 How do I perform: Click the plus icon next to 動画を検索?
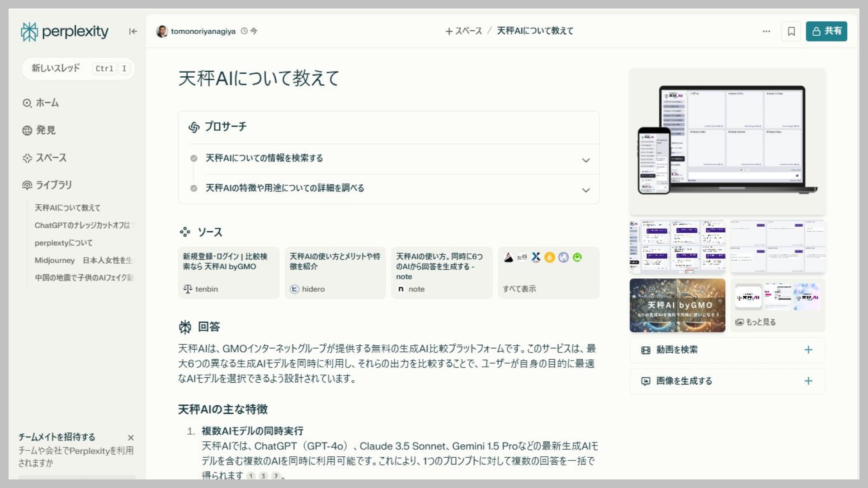coord(808,349)
